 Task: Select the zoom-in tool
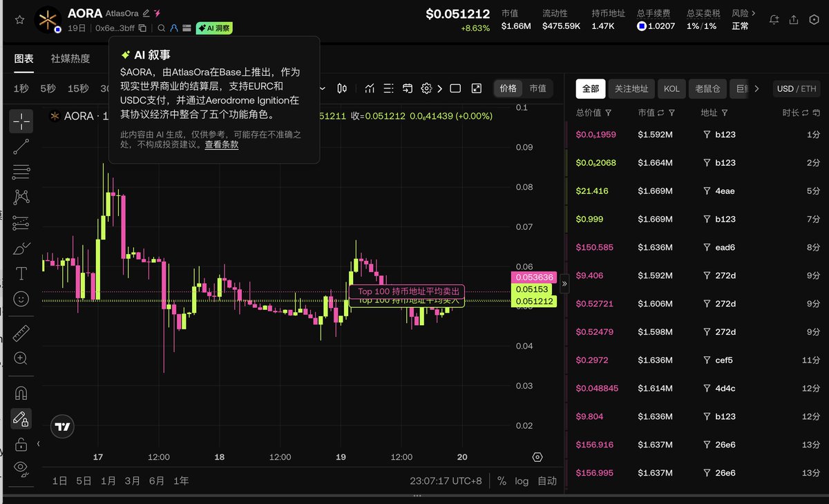pyautogui.click(x=21, y=358)
